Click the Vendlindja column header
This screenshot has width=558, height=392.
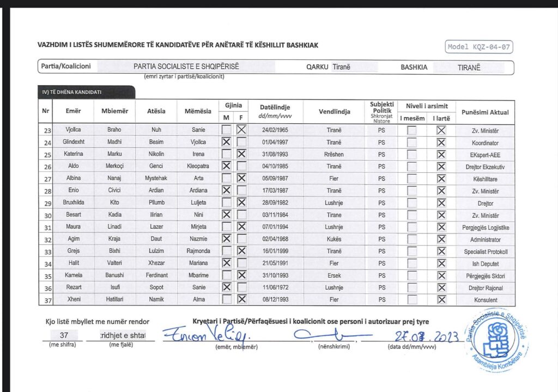[334, 112]
